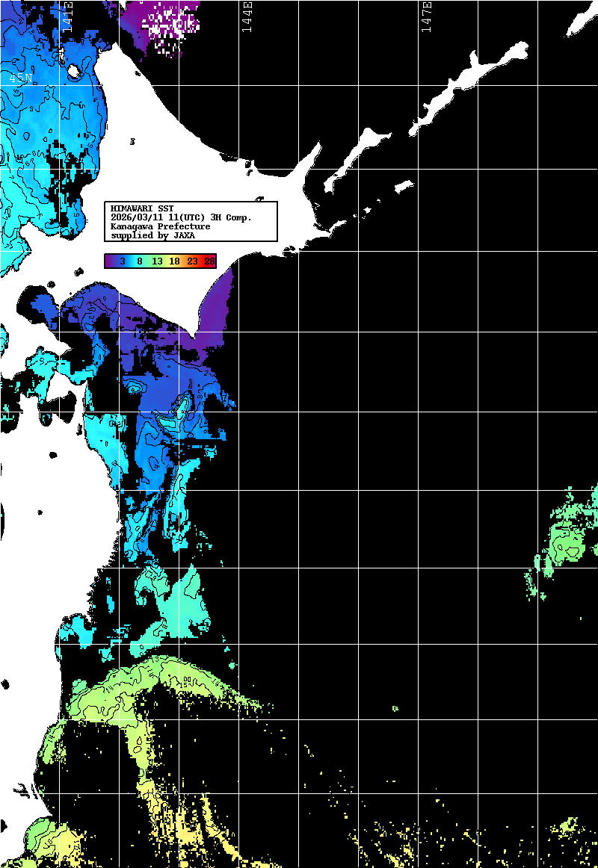Image resolution: width=598 pixels, height=868 pixels.
Task: Click the 2026/03/11 11(UTC) date line
Action: (181, 217)
